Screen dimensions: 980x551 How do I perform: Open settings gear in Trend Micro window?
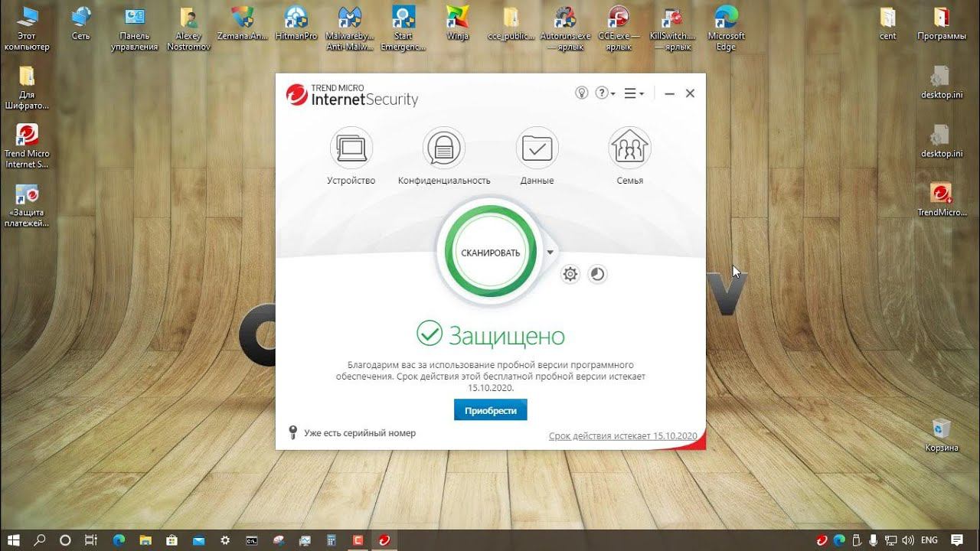point(570,274)
